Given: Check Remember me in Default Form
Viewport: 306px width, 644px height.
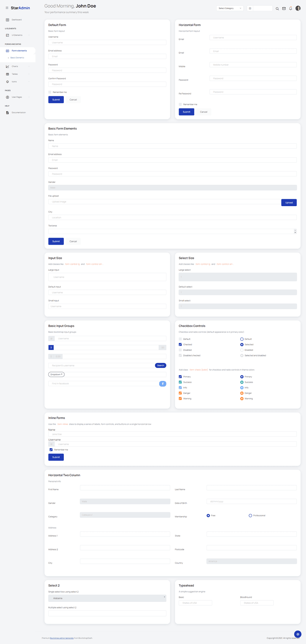Looking at the screenshot, I should [50, 92].
